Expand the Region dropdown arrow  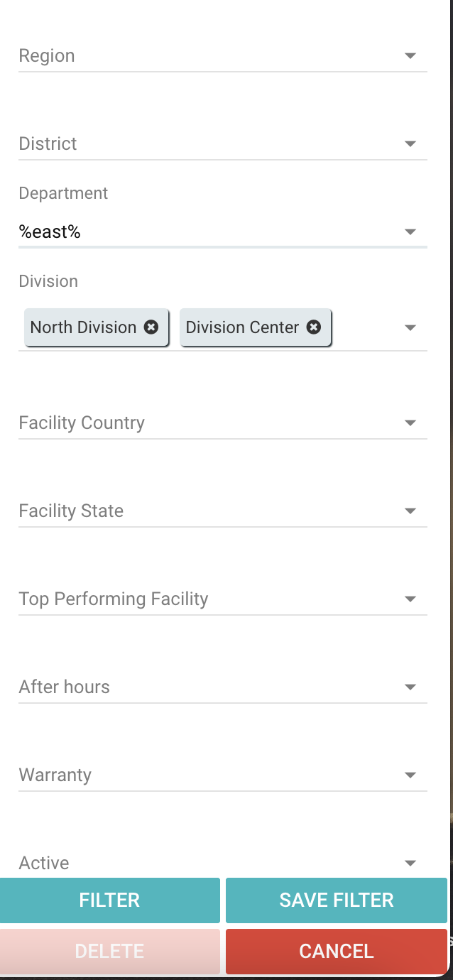pos(410,56)
